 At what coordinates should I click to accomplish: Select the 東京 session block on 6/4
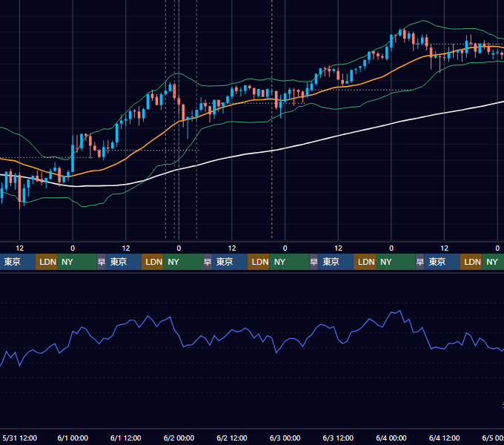coord(442,262)
